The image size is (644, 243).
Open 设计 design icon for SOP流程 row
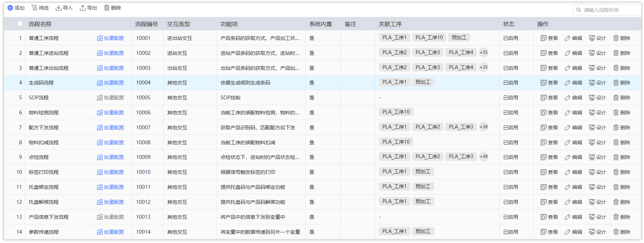coord(592,98)
